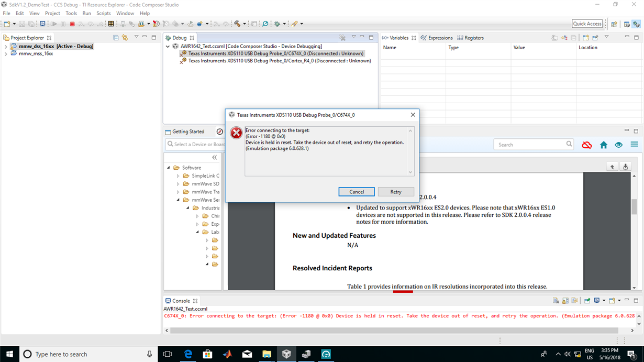Viewport: 644px width, 362px height.
Task: Open the Scripts menu
Action: click(x=104, y=13)
